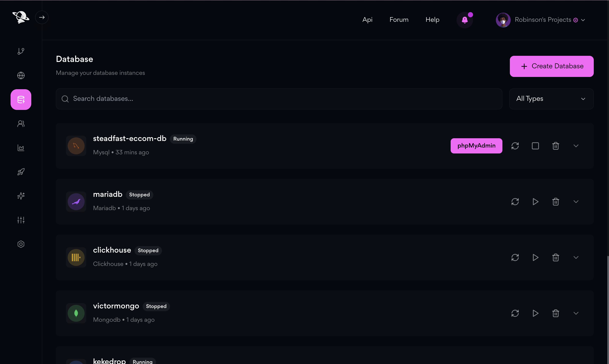Open the analytics chart sidebar icon
Screen dimensions: 609x364
click(21, 148)
